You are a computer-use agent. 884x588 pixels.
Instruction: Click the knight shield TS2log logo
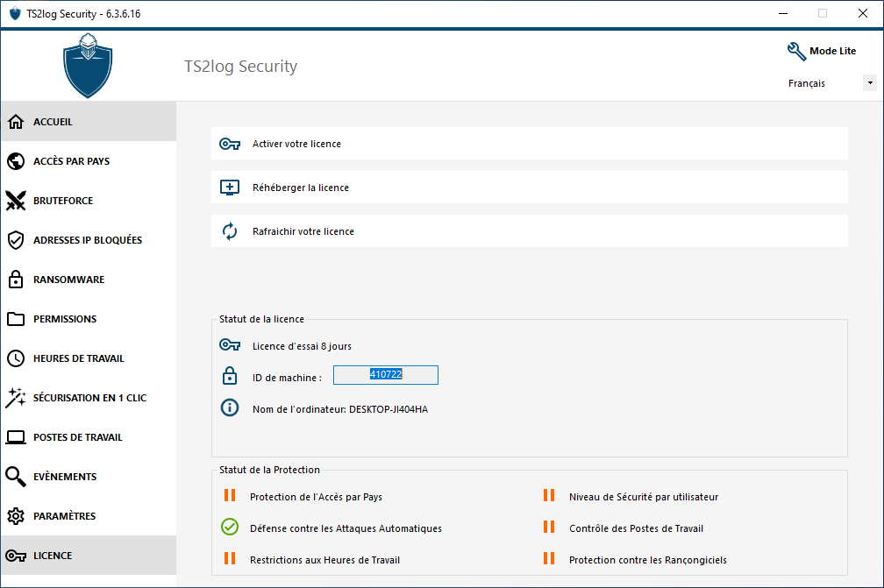(x=88, y=66)
